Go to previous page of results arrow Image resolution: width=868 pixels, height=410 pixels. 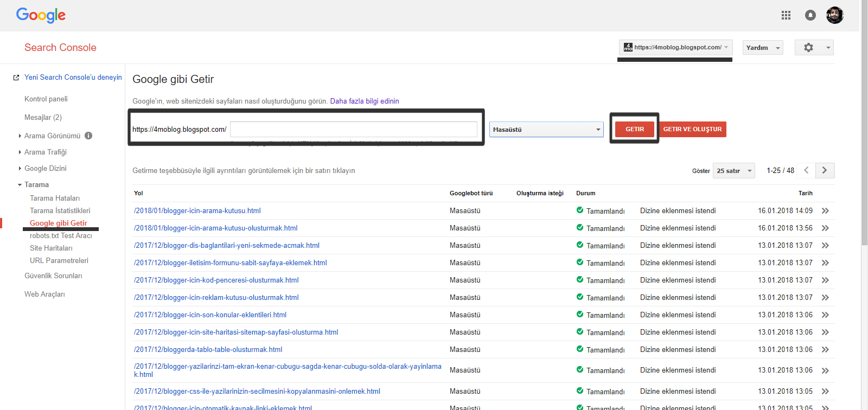tap(806, 170)
